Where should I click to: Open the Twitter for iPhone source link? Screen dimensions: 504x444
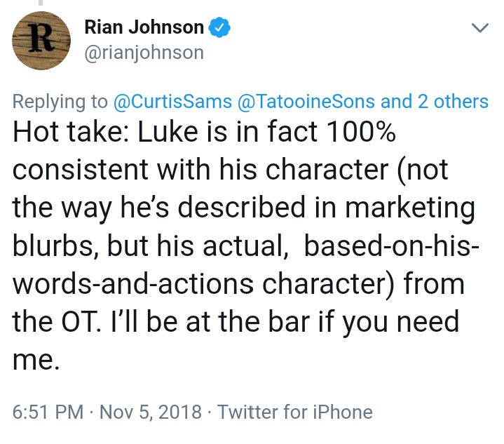pos(294,412)
